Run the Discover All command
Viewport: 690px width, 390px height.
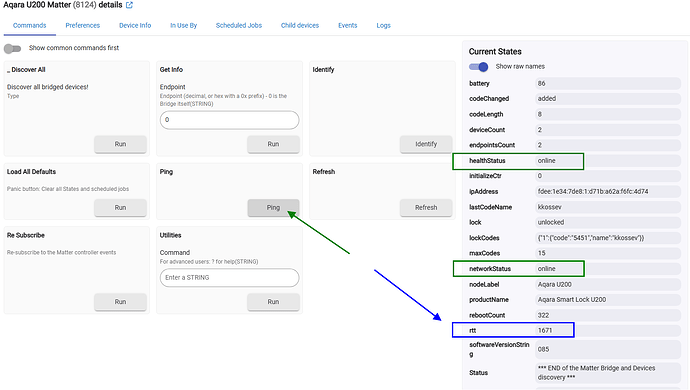pyautogui.click(x=120, y=144)
